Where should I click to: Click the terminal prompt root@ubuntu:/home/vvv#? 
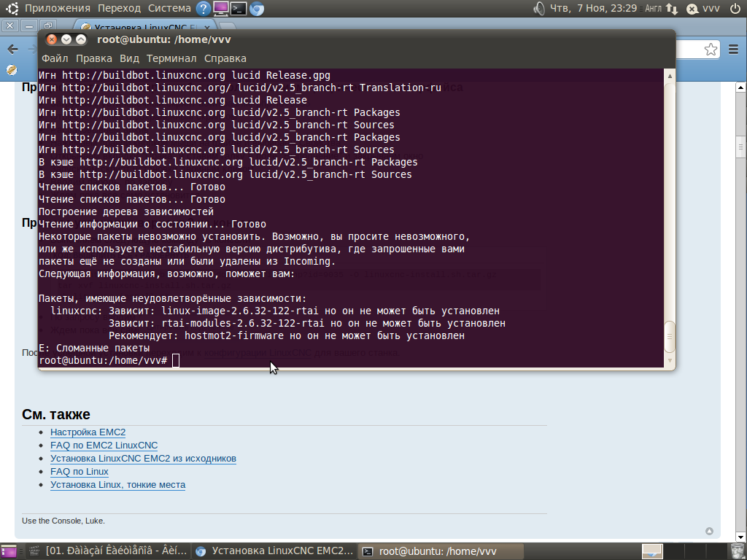pyautogui.click(x=102, y=360)
